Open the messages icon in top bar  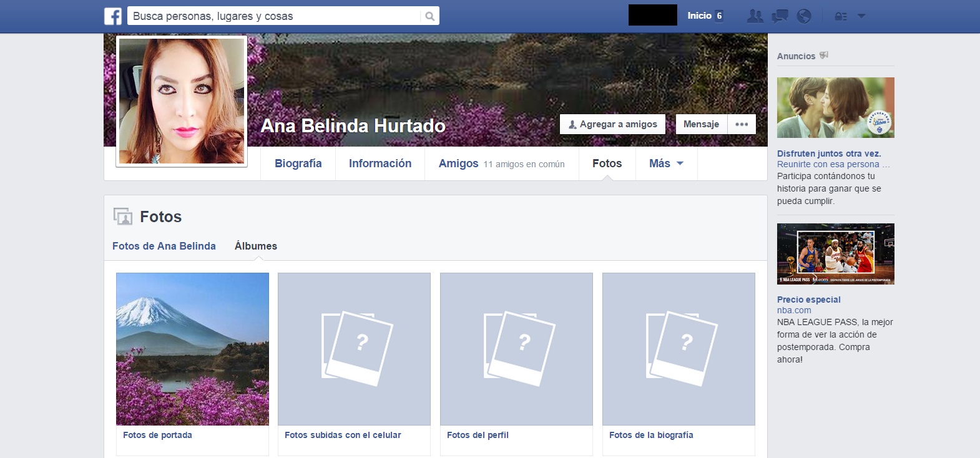780,16
